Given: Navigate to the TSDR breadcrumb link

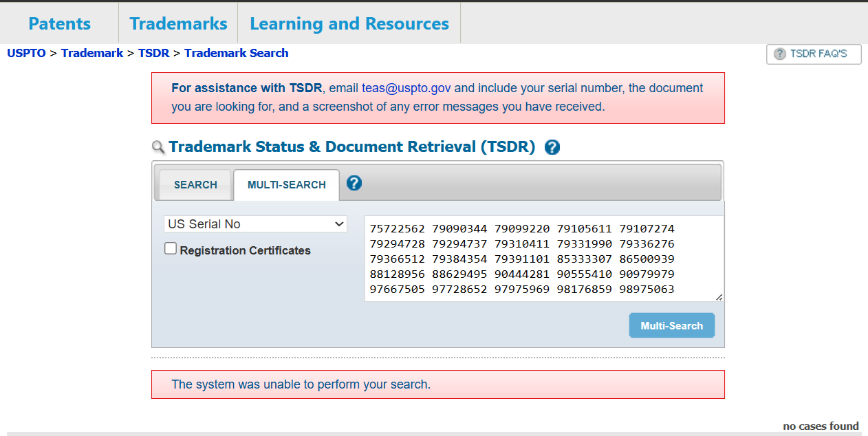Looking at the screenshot, I should point(153,53).
